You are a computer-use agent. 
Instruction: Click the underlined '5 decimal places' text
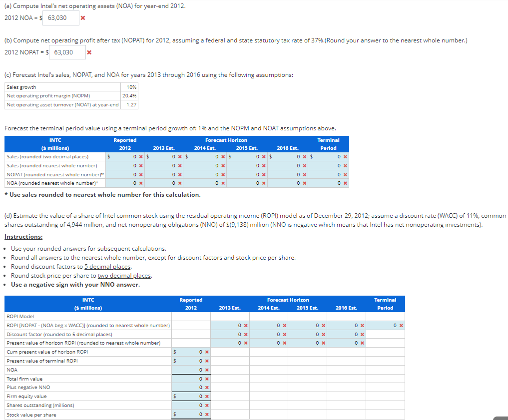(x=107, y=267)
